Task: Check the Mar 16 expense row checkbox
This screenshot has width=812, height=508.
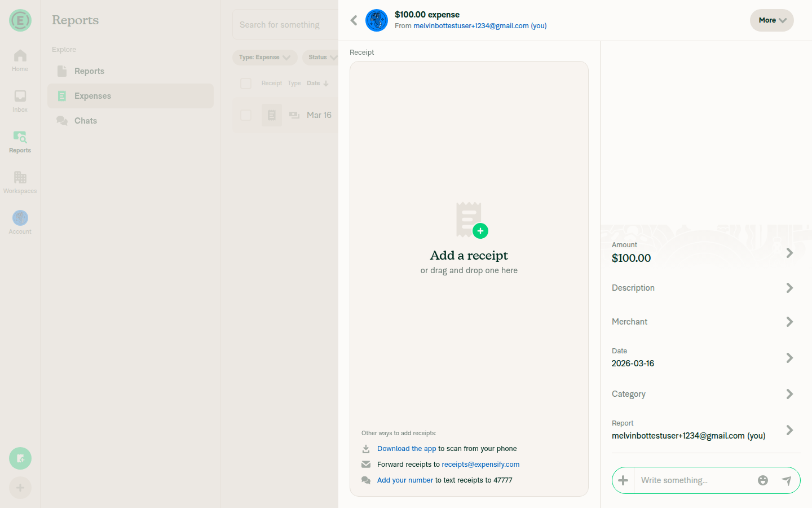Action: tap(246, 115)
